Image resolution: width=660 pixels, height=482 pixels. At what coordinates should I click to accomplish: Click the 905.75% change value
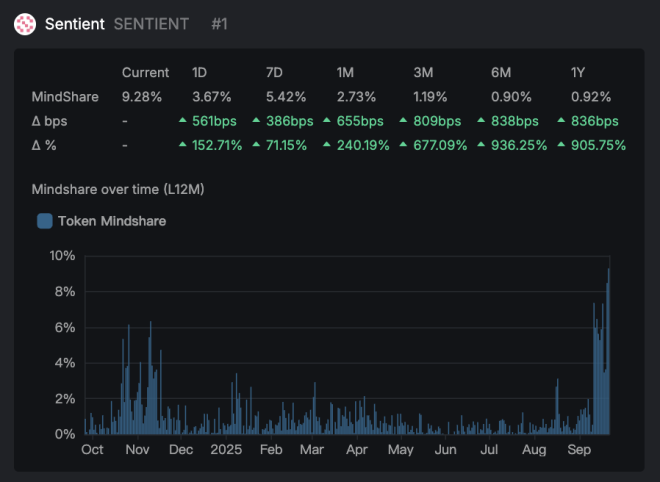coord(598,145)
